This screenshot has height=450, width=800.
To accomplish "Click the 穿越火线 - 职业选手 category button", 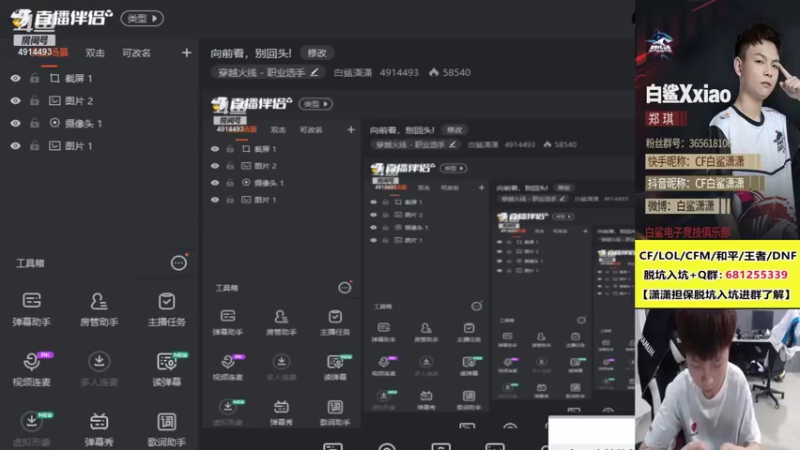I will (267, 72).
